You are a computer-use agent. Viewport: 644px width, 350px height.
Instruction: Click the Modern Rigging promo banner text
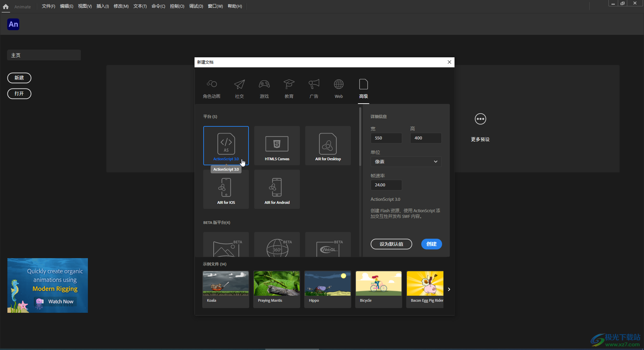(55, 289)
